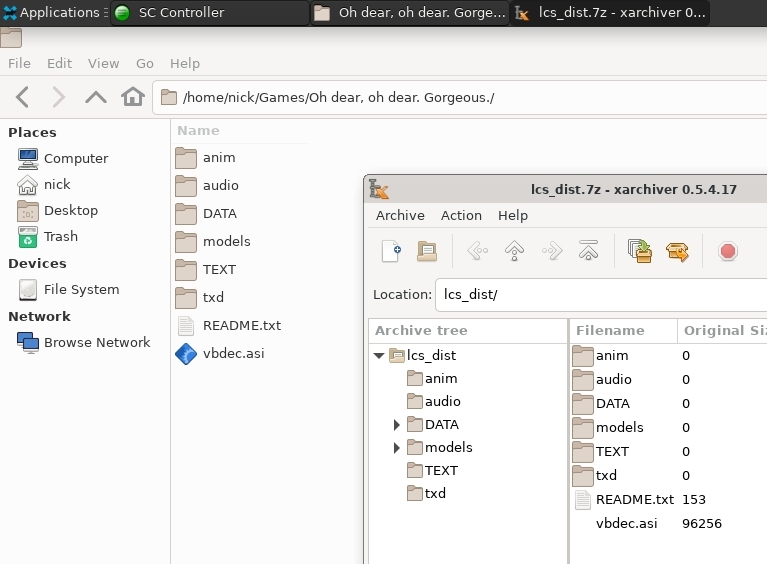Screen dimensions: 767x564
Task: Select vbdec.asi in xarchiver file list
Action: [668, 523]
